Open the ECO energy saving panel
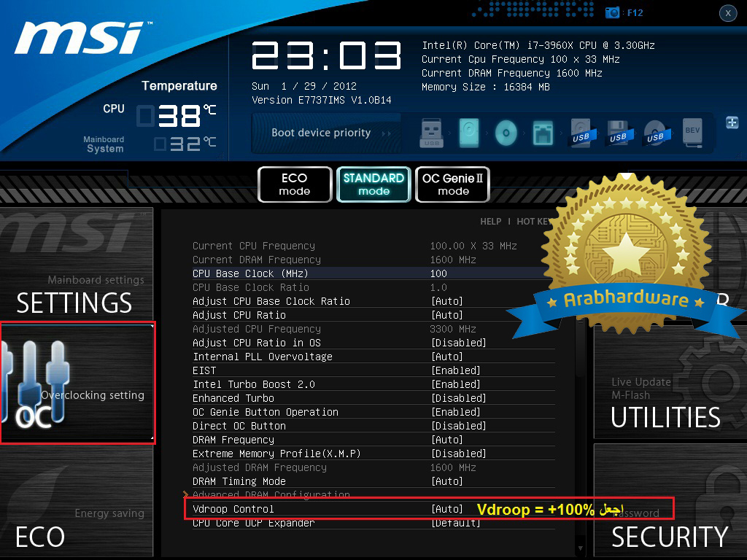 pyautogui.click(x=76, y=502)
